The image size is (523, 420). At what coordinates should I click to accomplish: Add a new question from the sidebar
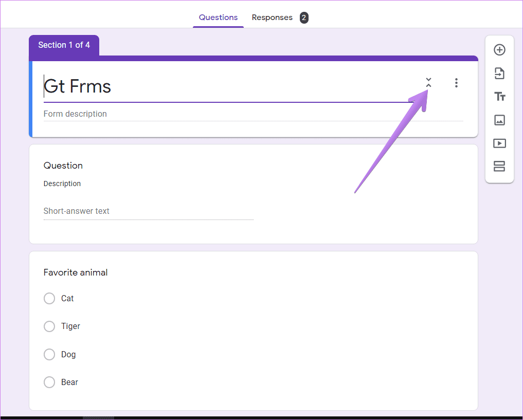(499, 50)
